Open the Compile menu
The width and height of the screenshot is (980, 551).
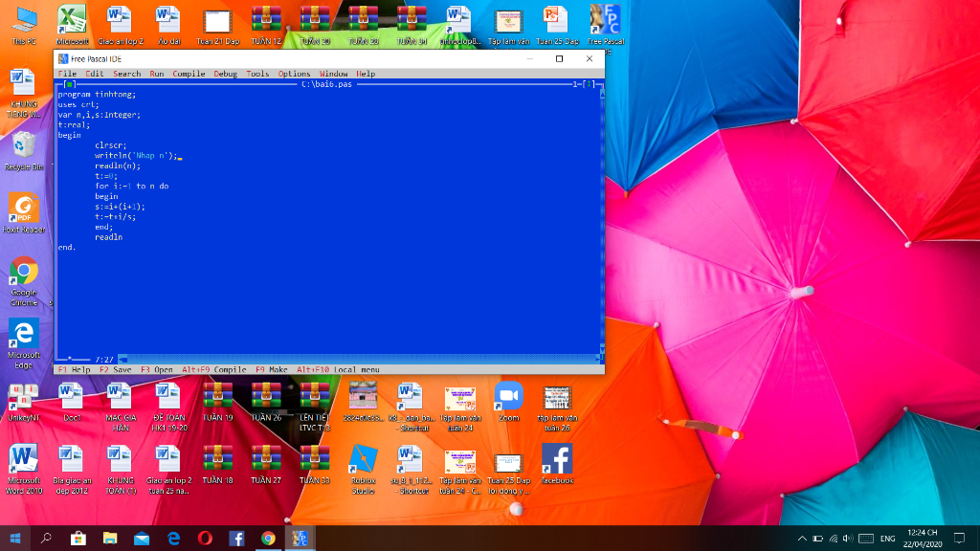point(189,74)
